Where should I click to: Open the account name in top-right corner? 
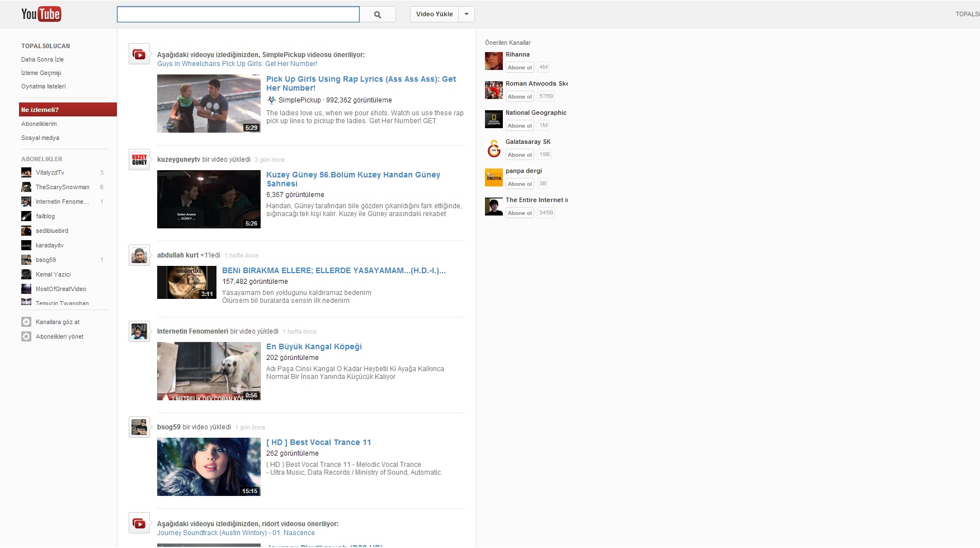pyautogui.click(x=968, y=14)
